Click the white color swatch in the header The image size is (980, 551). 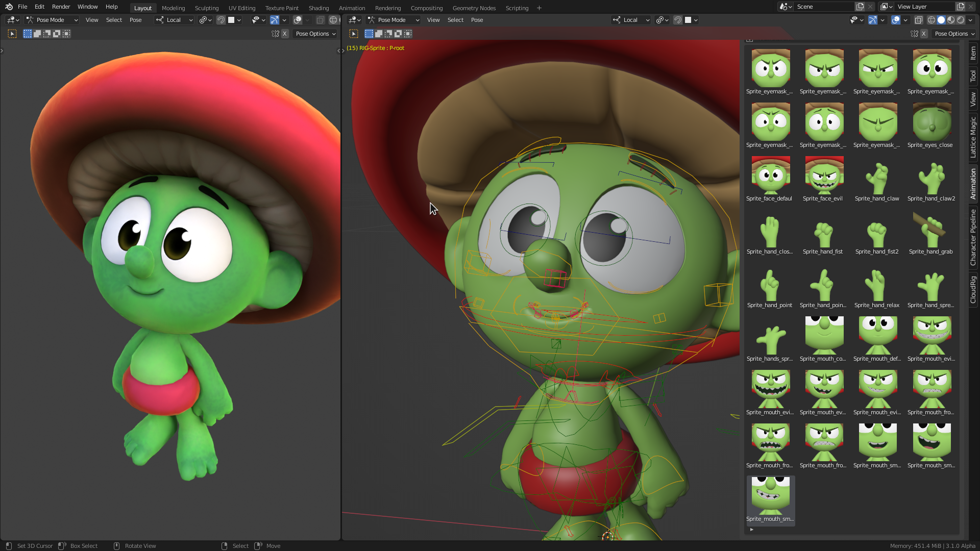tap(232, 20)
